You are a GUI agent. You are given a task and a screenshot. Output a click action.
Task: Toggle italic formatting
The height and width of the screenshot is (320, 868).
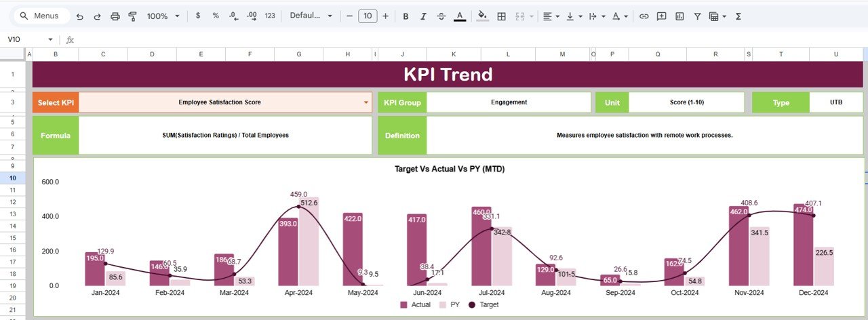[x=424, y=16]
